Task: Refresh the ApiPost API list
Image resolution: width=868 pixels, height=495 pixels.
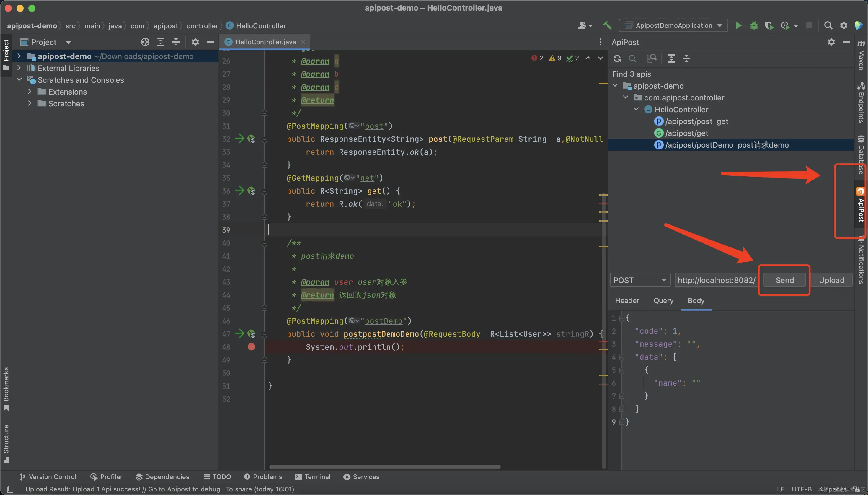Action: (x=617, y=58)
